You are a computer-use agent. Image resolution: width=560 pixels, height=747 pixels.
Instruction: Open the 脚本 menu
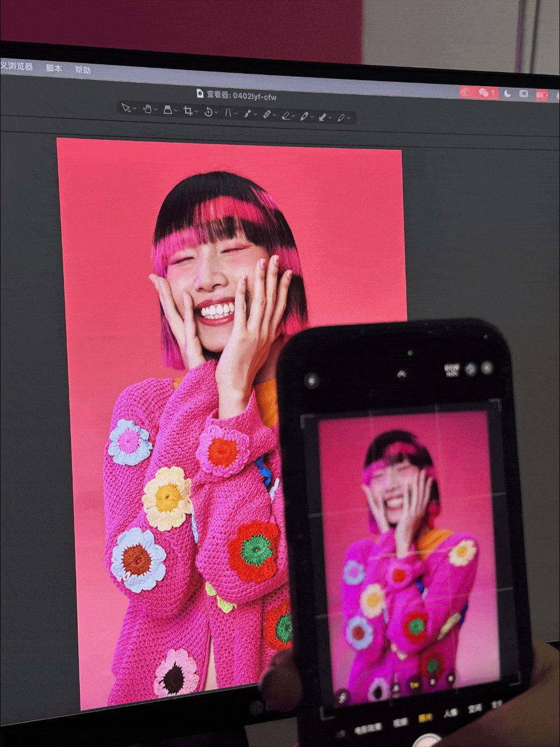[x=54, y=68]
